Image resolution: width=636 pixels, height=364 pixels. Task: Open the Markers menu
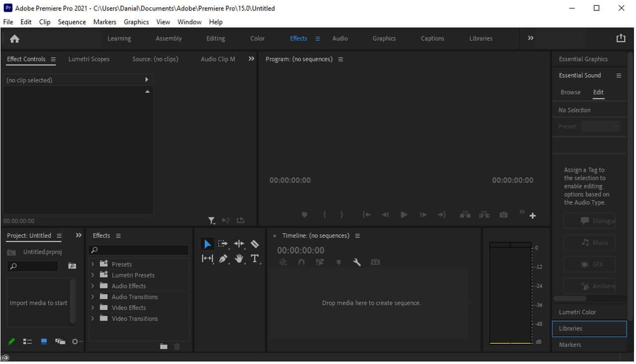pos(105,22)
